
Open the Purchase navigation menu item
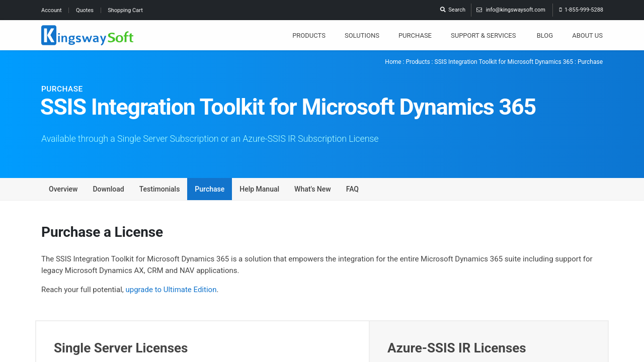(415, 36)
